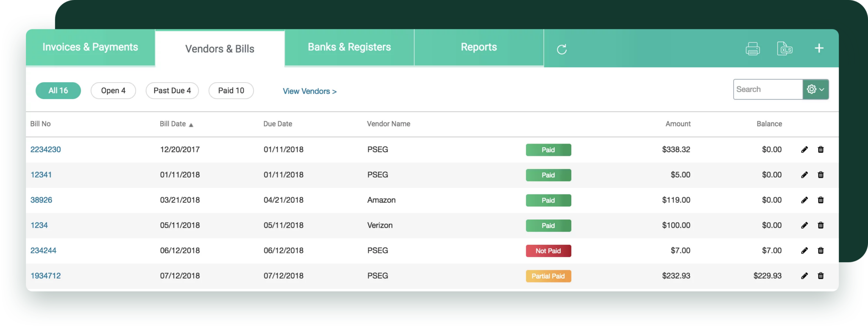Screen dimensions: 868x327
Task: Follow the View Vendors link
Action: click(x=309, y=91)
